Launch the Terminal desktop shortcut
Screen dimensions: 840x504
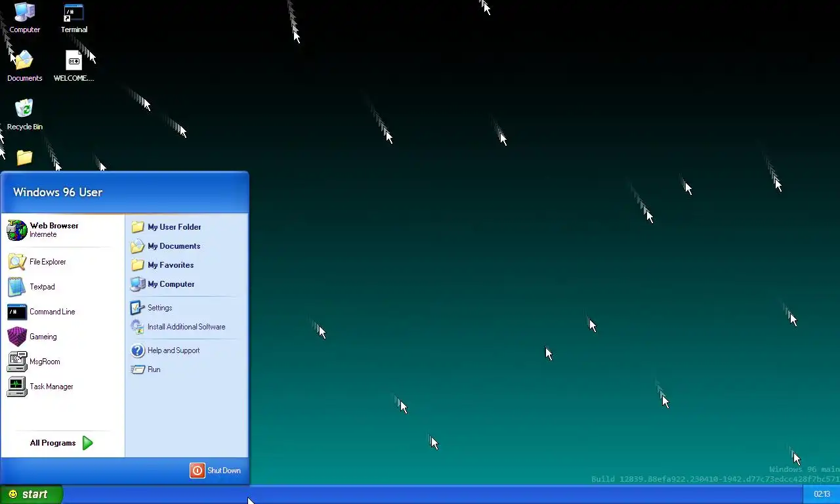(x=73, y=18)
